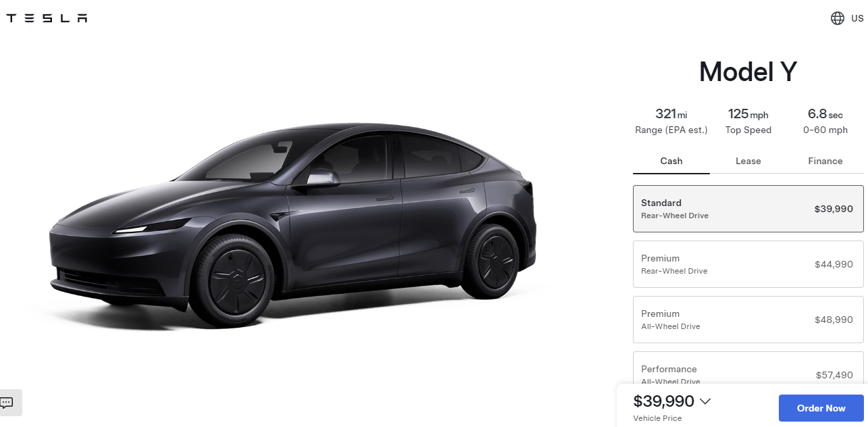
Task: Click the 6.8 sec acceleration stat
Action: (825, 122)
